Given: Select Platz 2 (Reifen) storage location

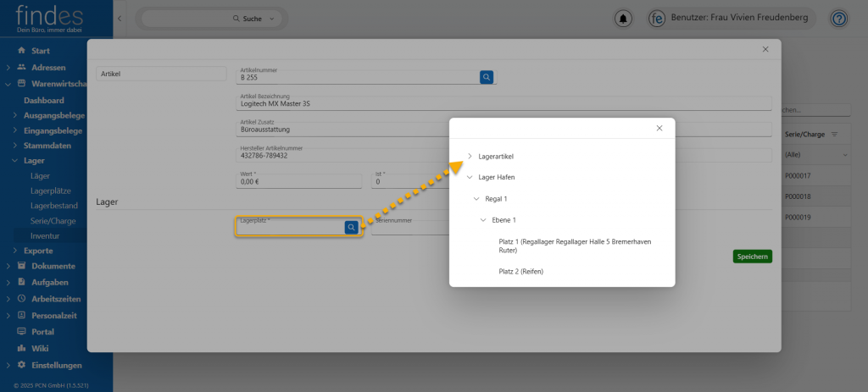Looking at the screenshot, I should pos(520,272).
